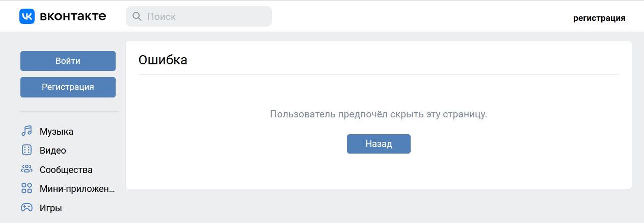Click the Ошибка page heading
This screenshot has height=223, width=644.
pyautogui.click(x=163, y=60)
